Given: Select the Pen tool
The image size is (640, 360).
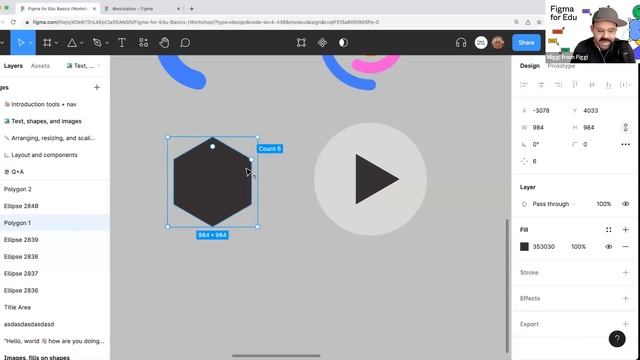Looking at the screenshot, I should pyautogui.click(x=97, y=42).
